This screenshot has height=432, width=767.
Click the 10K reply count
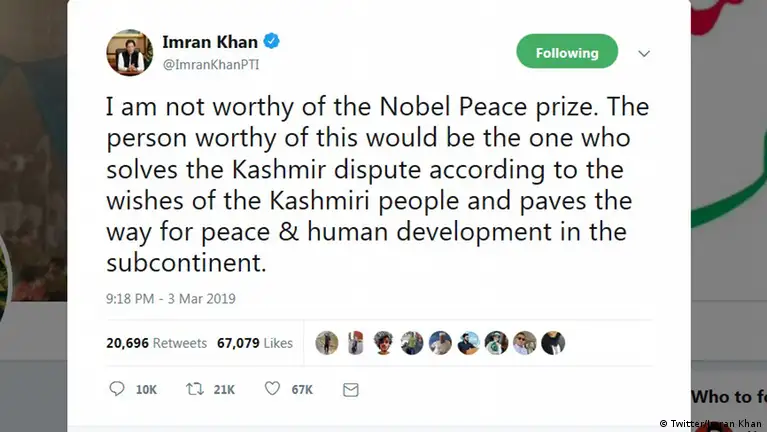[146, 390]
